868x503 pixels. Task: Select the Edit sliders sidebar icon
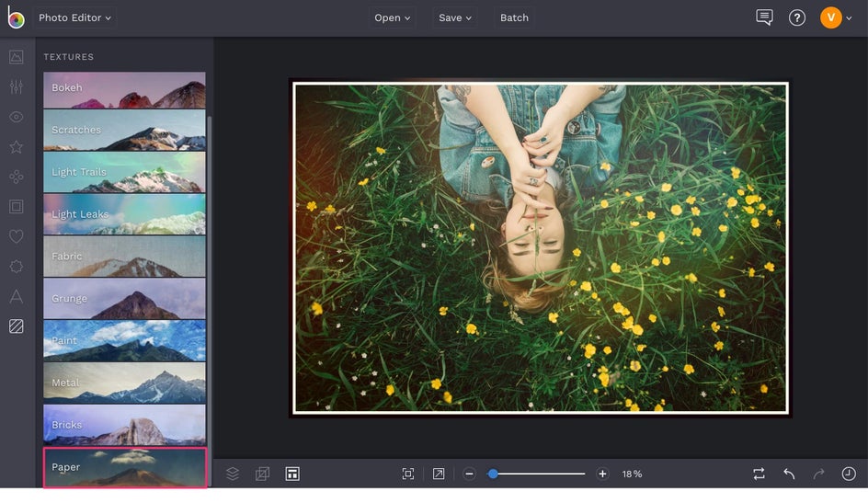tap(16, 86)
